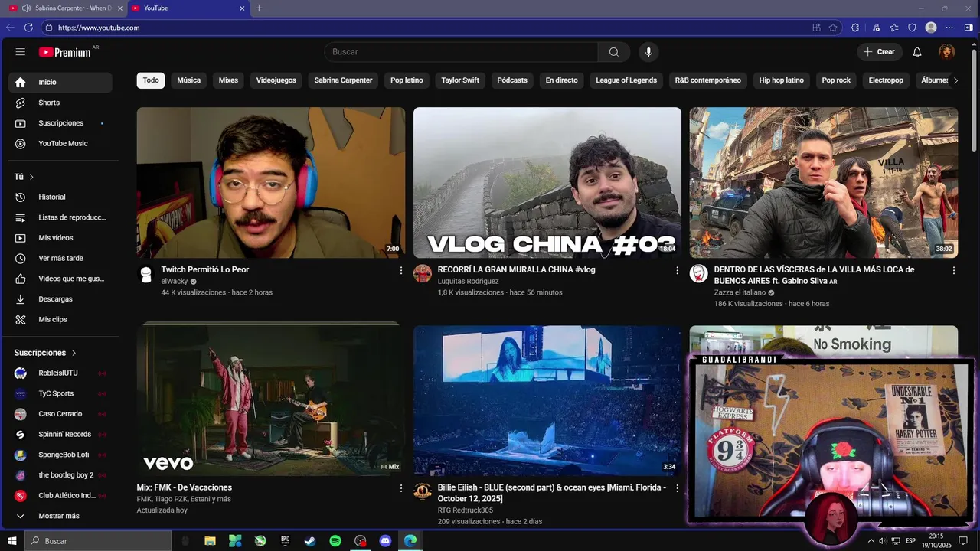Viewport: 980px width, 551px height.
Task: Refresh the page in the browser
Action: pyautogui.click(x=28, y=28)
